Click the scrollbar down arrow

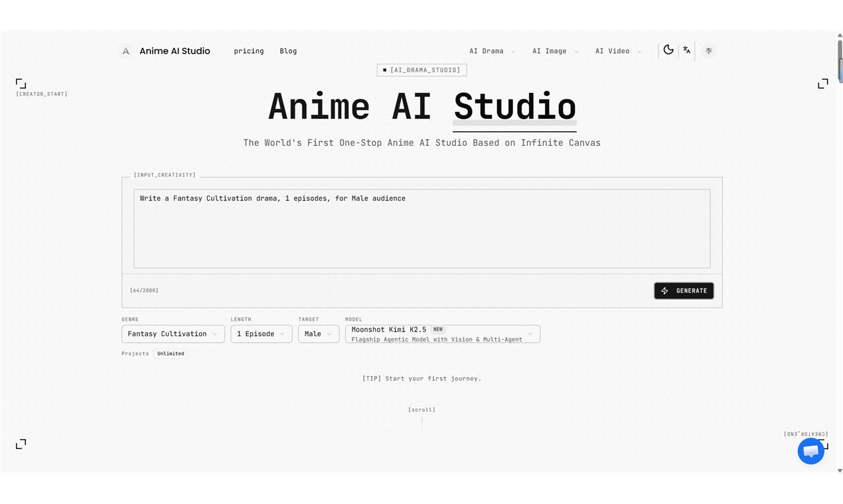[840, 470]
